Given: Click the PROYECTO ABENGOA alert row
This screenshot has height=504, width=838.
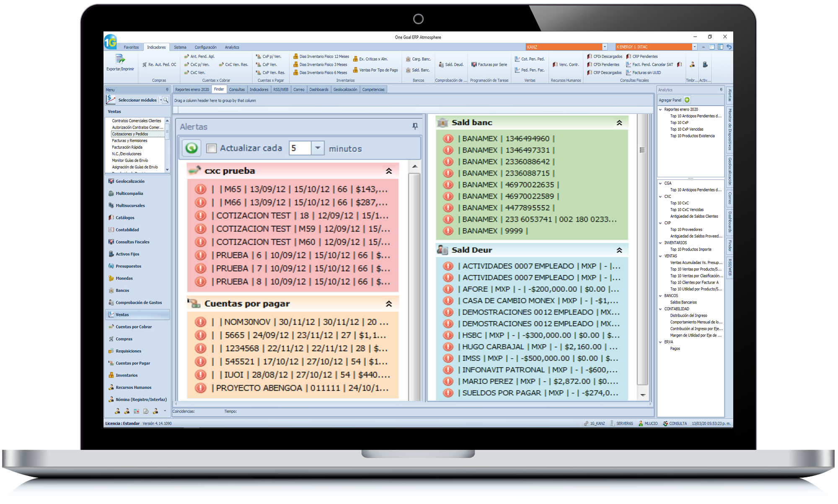Looking at the screenshot, I should (x=292, y=388).
